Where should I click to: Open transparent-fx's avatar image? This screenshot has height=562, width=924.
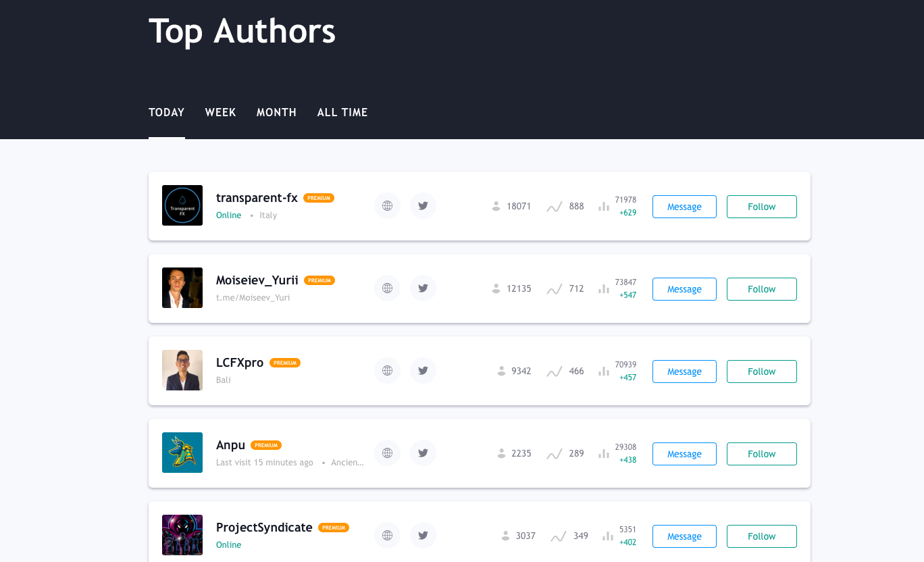click(x=182, y=205)
